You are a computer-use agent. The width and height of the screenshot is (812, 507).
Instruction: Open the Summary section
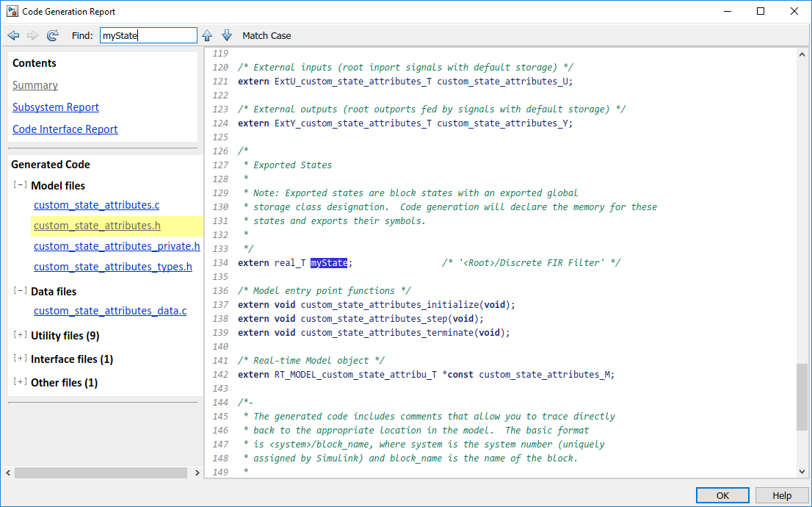pyautogui.click(x=35, y=84)
